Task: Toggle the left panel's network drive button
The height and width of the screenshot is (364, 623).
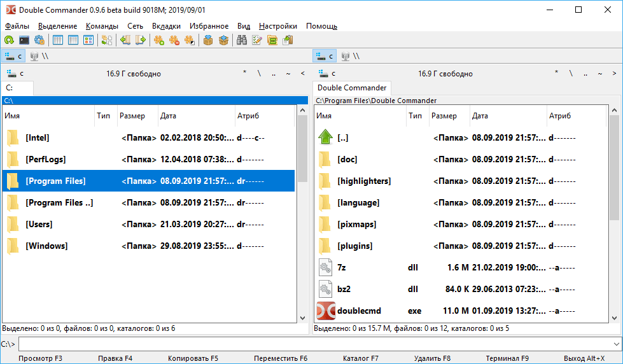Action: (39, 56)
